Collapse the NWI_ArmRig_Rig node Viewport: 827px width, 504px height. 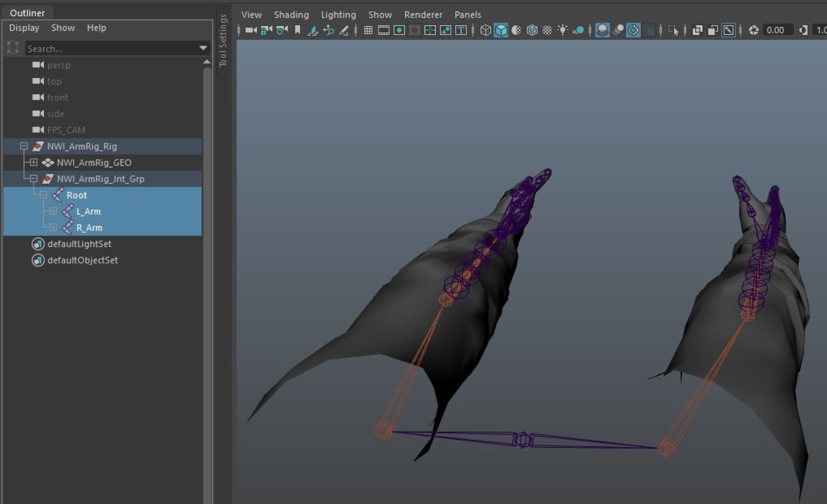[x=24, y=146]
